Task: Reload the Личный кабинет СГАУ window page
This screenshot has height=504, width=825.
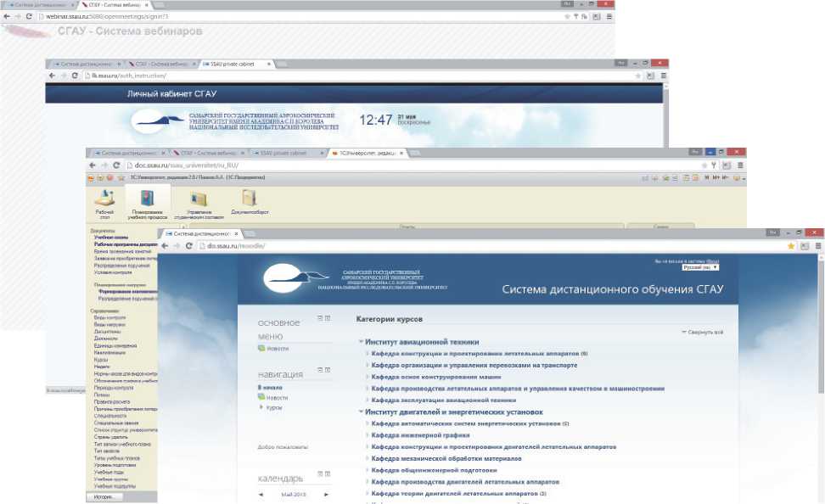Action: coord(75,76)
